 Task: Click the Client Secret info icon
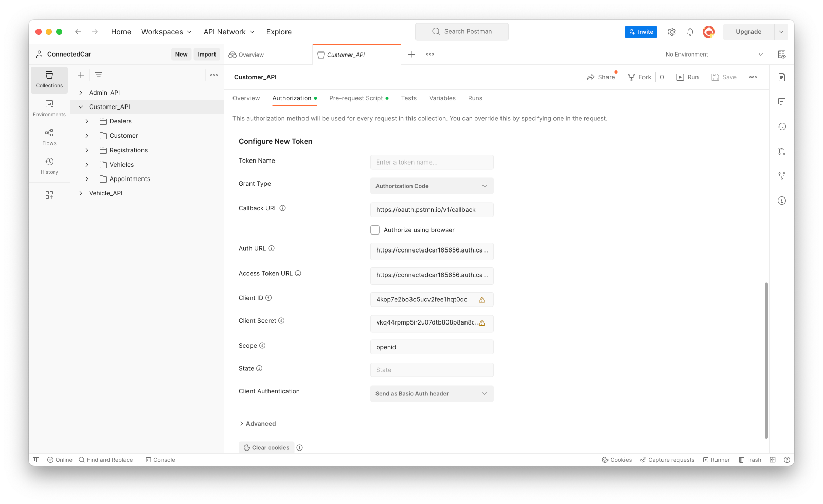point(281,321)
